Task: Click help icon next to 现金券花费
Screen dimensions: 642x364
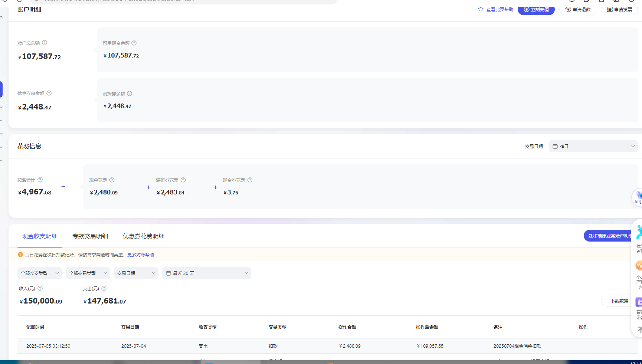Action: (250, 180)
